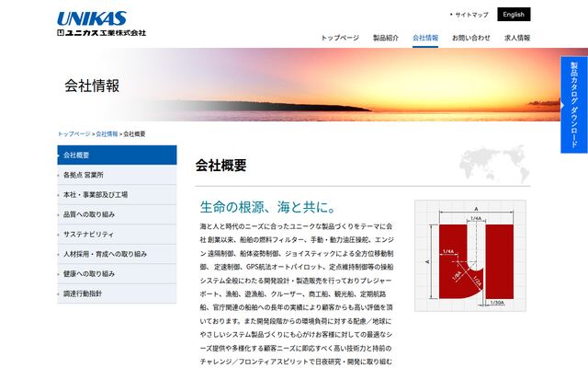Open 本社・事業部及び工場 sidebar item

[117, 194]
